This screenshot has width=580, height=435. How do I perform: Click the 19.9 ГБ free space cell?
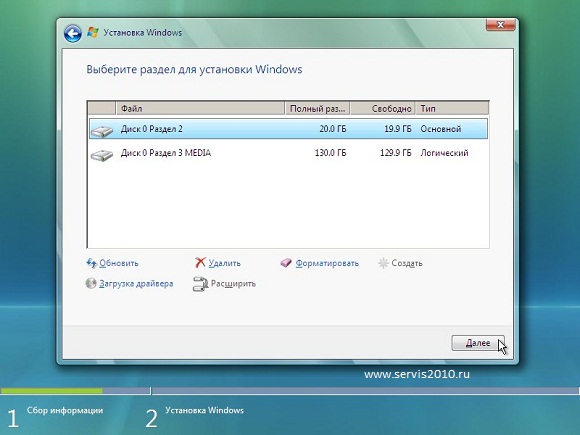click(397, 129)
